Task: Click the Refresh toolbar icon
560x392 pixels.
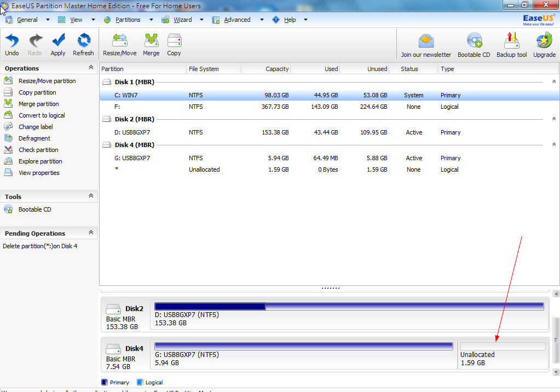Action: 84,40
